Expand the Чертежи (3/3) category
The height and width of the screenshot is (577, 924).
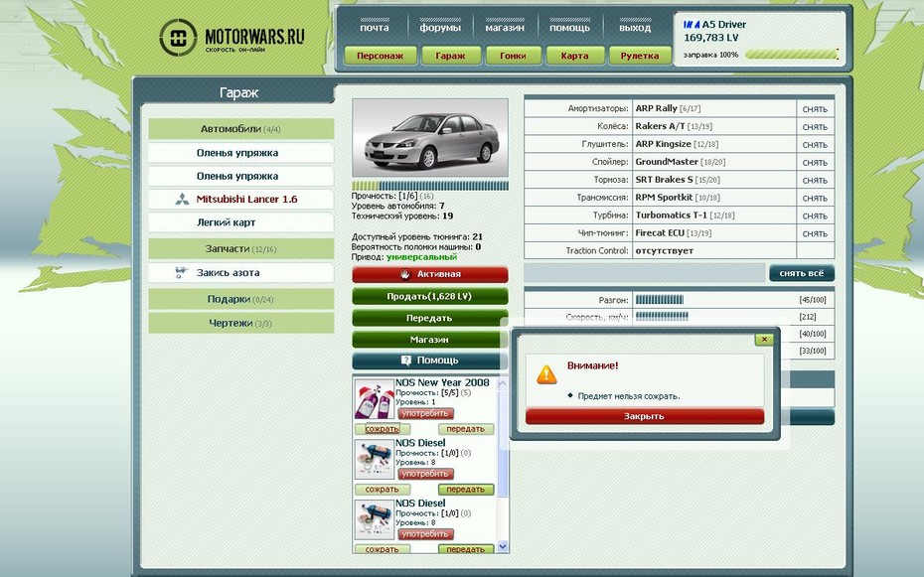(x=241, y=323)
